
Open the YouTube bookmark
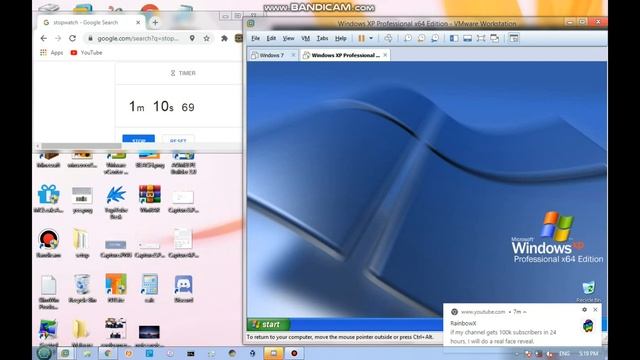[86, 53]
